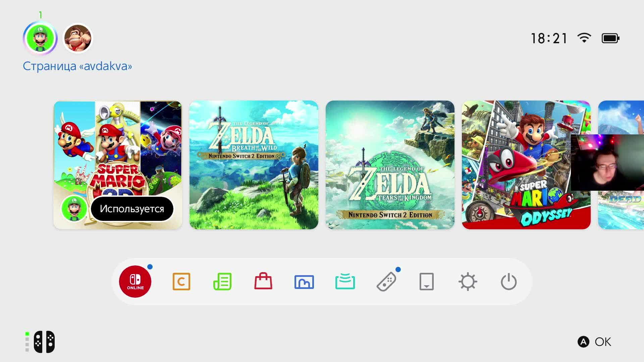This screenshot has height=362, width=644.
Task: Open the Controllers icon
Action: pos(386,282)
